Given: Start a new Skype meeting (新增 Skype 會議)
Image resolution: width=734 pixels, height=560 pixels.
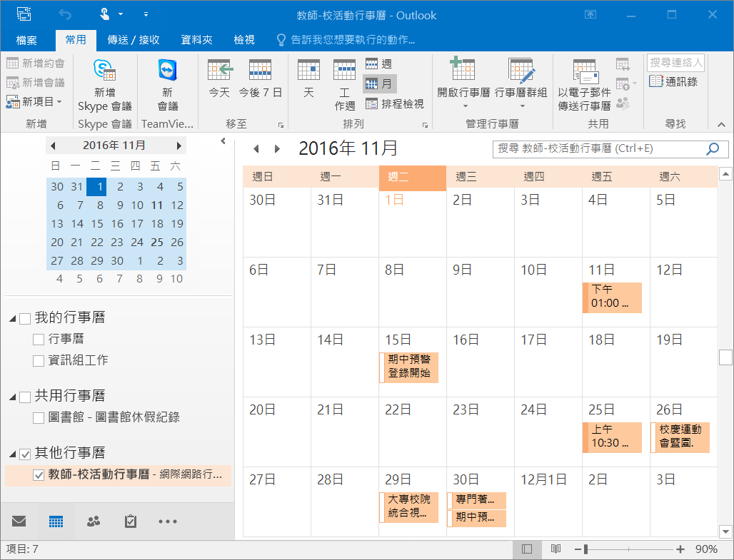Looking at the screenshot, I should click(105, 86).
